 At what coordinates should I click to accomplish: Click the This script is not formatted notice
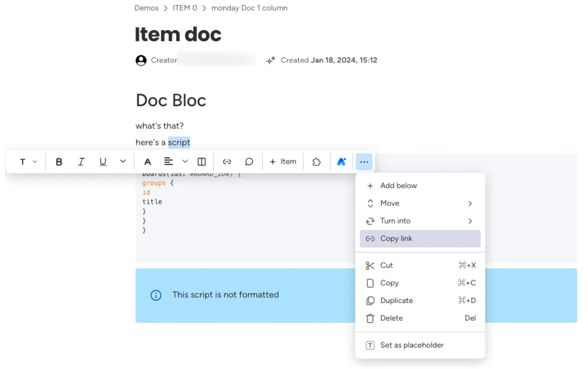(226, 295)
